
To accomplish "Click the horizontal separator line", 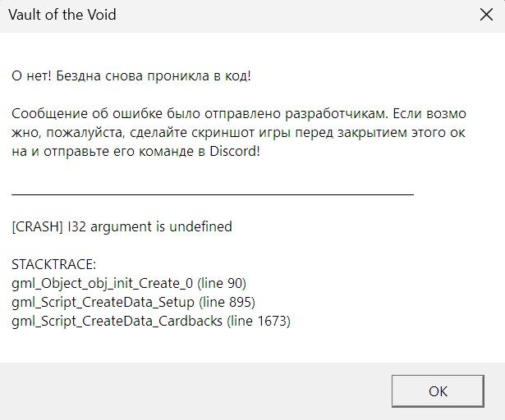I will (213, 194).
